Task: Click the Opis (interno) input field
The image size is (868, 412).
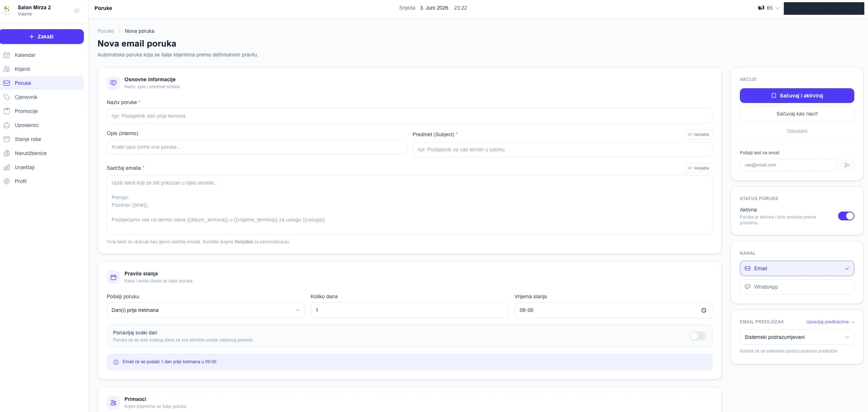Action: 256,147
